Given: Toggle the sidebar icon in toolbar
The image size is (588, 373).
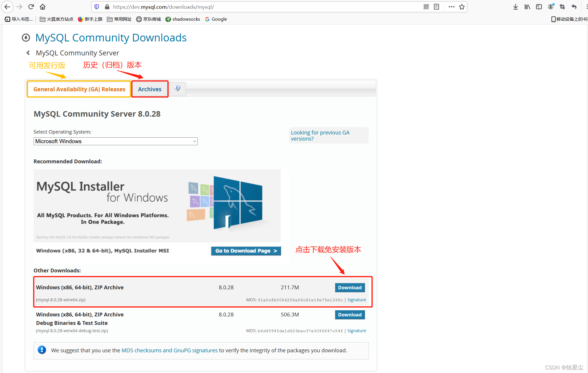Looking at the screenshot, I should pyautogui.click(x=539, y=7).
